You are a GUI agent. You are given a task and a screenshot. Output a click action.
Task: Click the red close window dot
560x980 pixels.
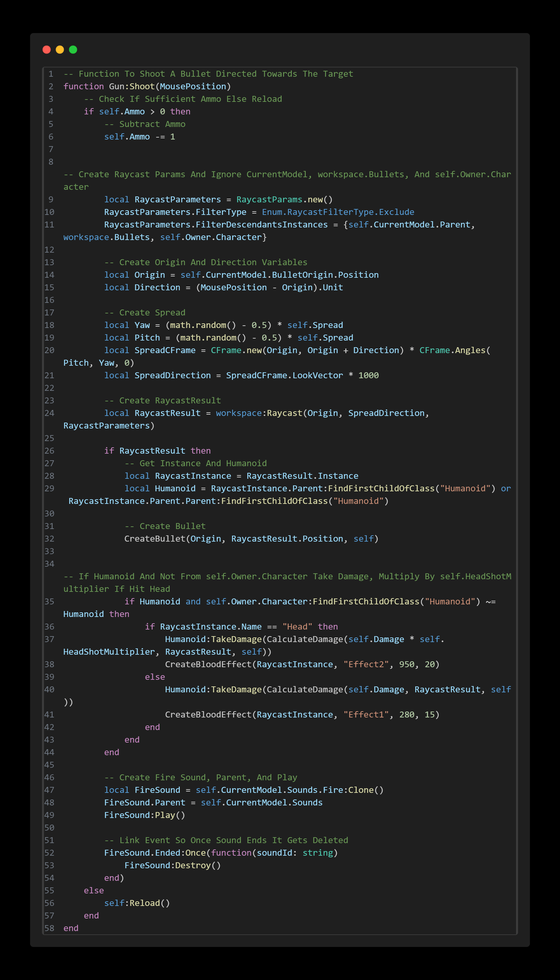point(47,50)
